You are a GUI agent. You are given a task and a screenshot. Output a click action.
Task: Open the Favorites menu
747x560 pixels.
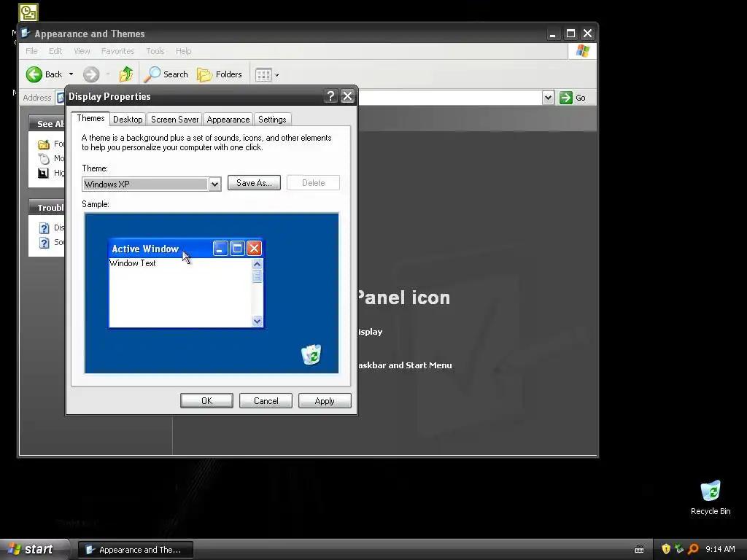(x=117, y=51)
